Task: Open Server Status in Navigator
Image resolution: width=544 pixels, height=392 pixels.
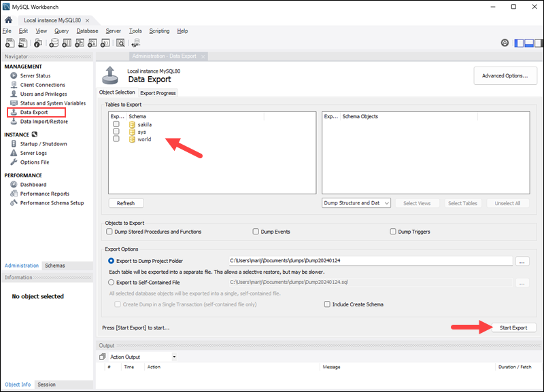Action: [35, 75]
